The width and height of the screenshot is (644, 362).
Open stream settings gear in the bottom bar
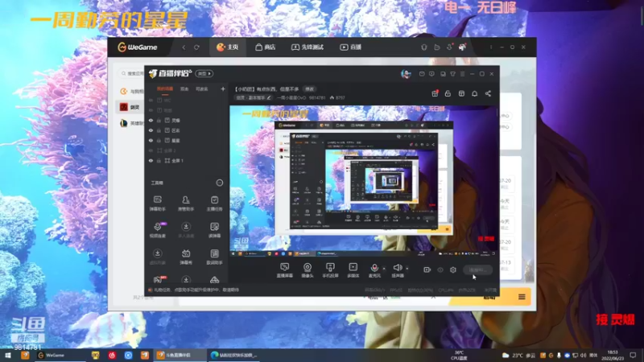pos(453,269)
